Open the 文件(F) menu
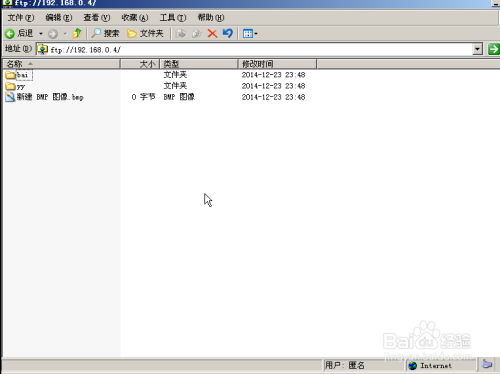 [21, 17]
